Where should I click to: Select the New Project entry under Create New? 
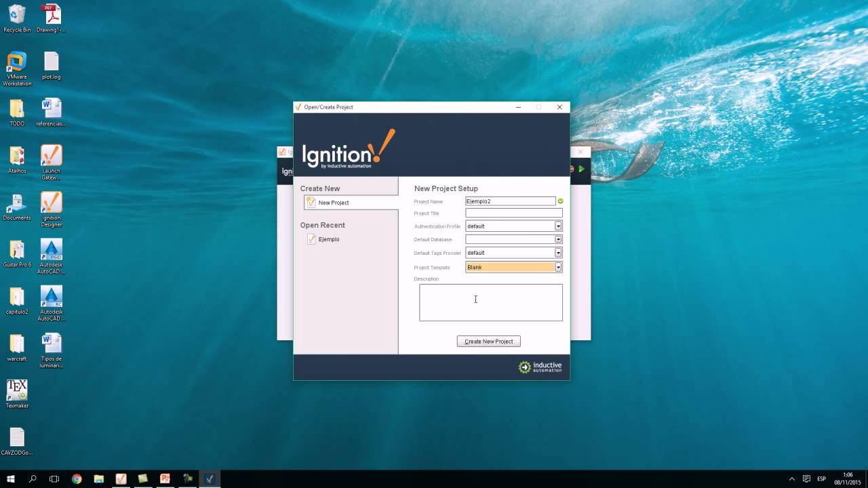[350, 203]
